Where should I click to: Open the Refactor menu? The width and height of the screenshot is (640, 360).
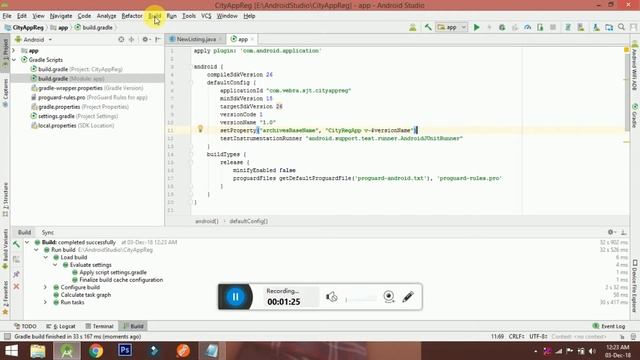pos(132,16)
